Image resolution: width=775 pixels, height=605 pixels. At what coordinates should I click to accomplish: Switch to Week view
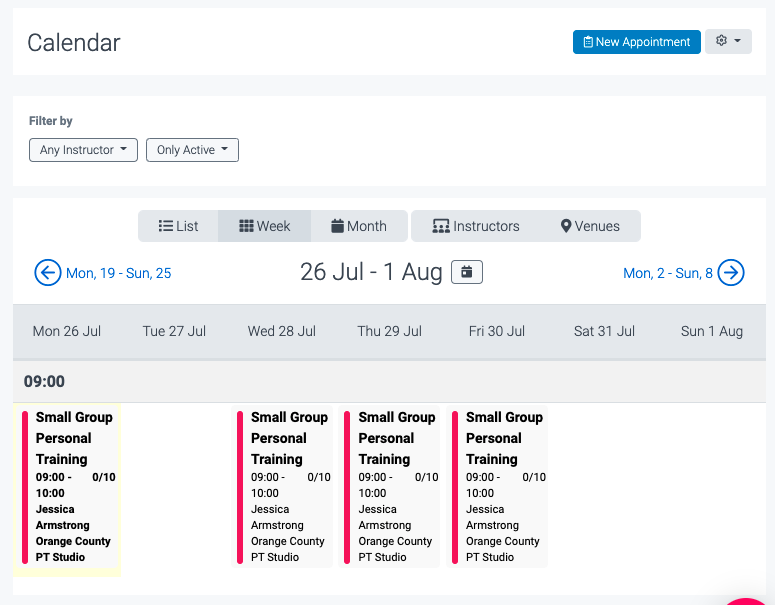click(264, 226)
